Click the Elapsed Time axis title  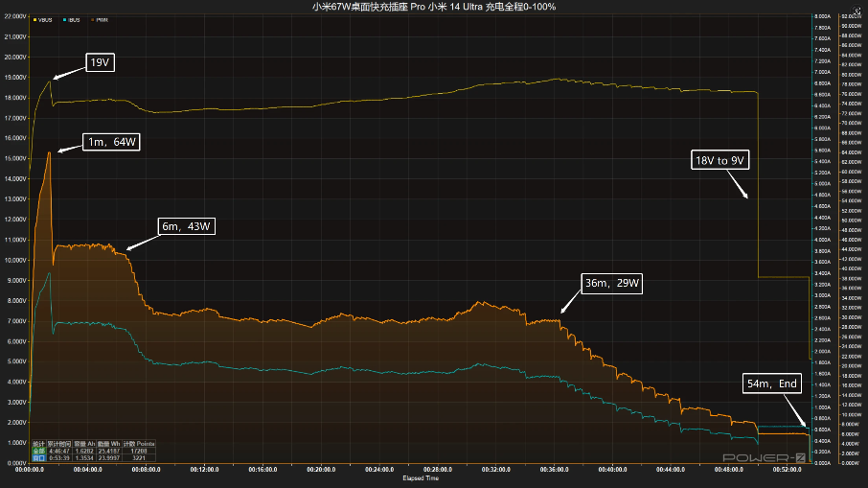click(421, 478)
